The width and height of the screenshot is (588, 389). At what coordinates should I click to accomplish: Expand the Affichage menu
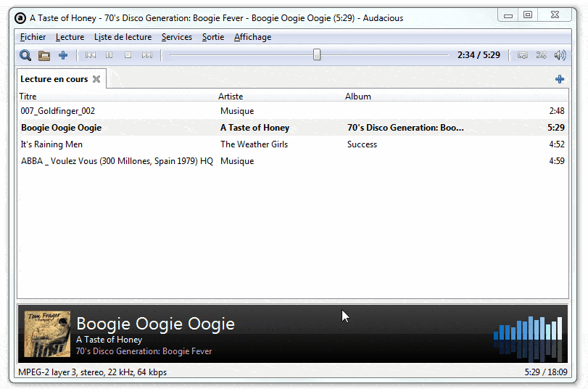252,37
